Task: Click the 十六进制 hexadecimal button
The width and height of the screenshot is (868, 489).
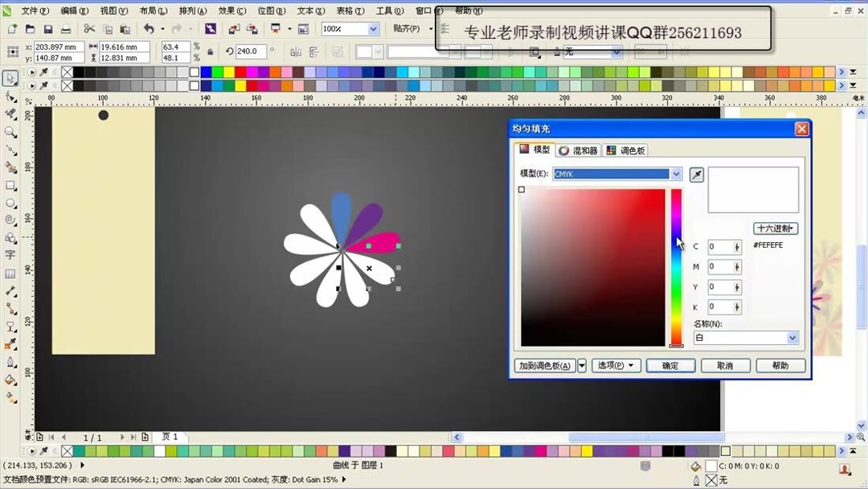Action: 776,228
